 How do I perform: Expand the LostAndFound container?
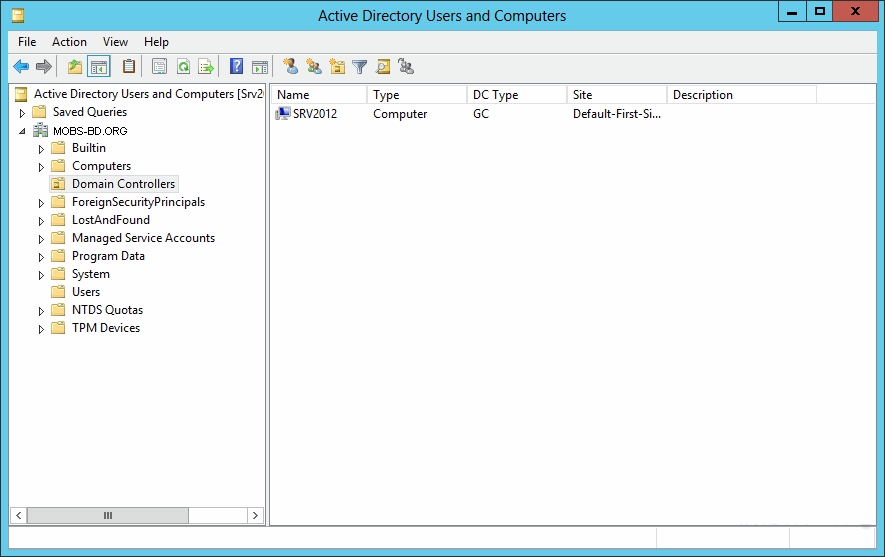[x=41, y=221]
